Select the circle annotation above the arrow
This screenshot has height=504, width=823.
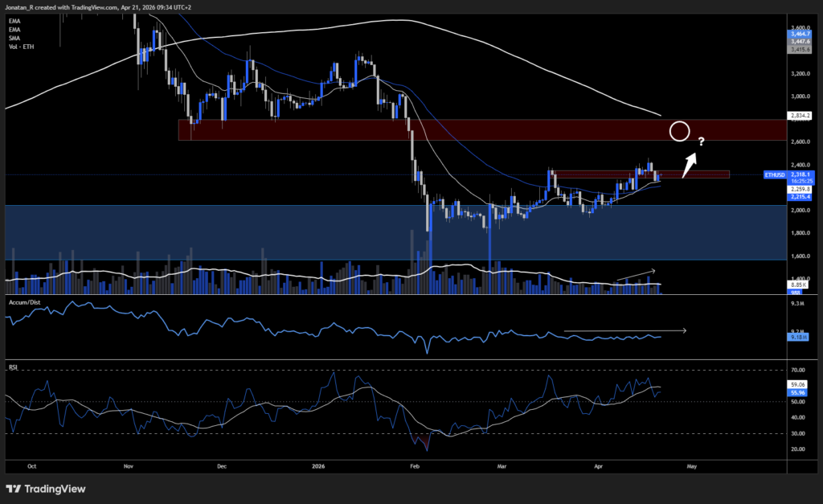coord(679,131)
